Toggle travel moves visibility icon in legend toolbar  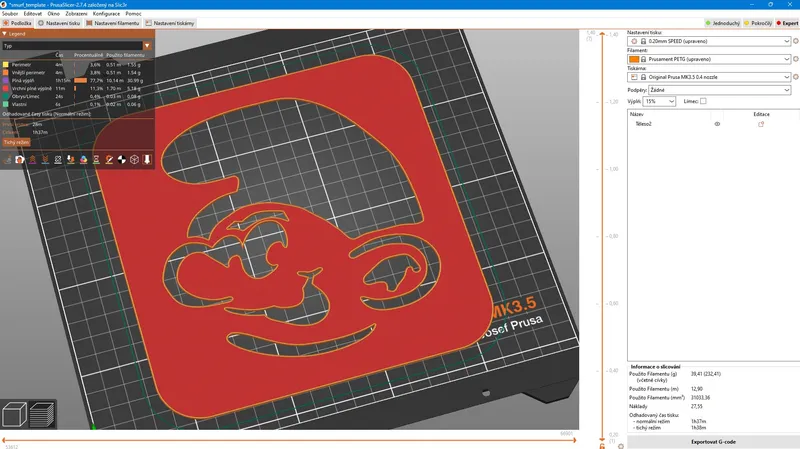[x=7, y=160]
